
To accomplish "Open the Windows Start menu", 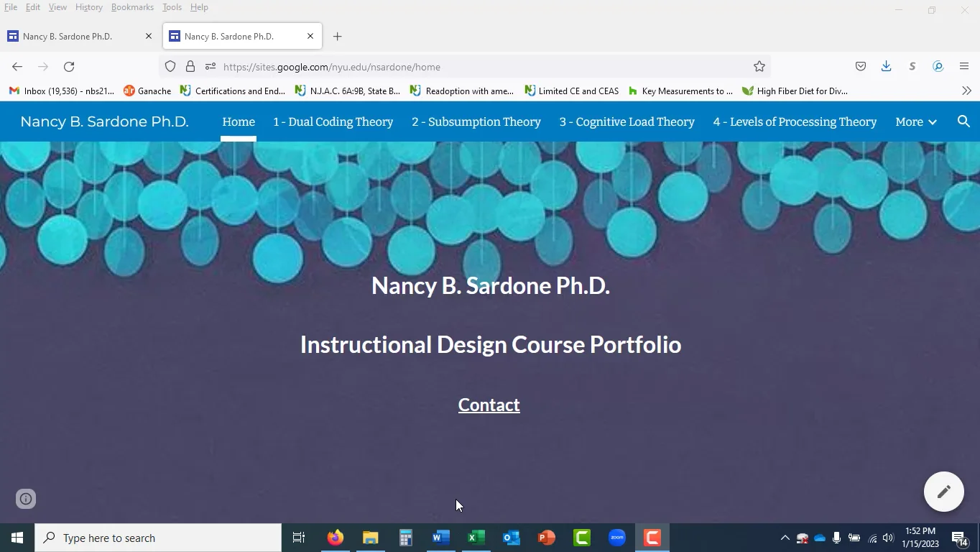I will [x=17, y=538].
